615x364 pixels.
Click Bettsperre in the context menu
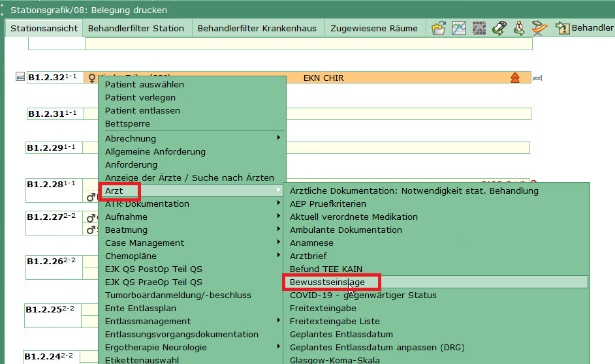point(127,123)
